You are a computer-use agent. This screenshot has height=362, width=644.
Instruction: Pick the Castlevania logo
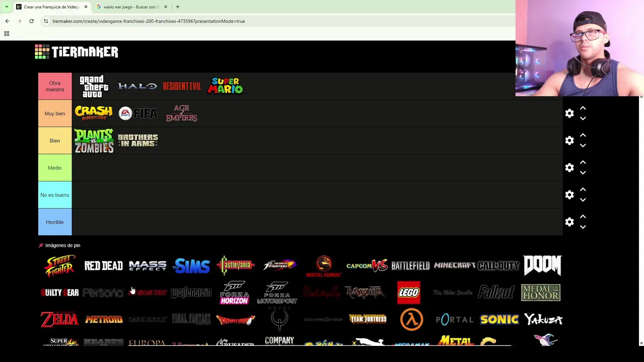(235, 265)
